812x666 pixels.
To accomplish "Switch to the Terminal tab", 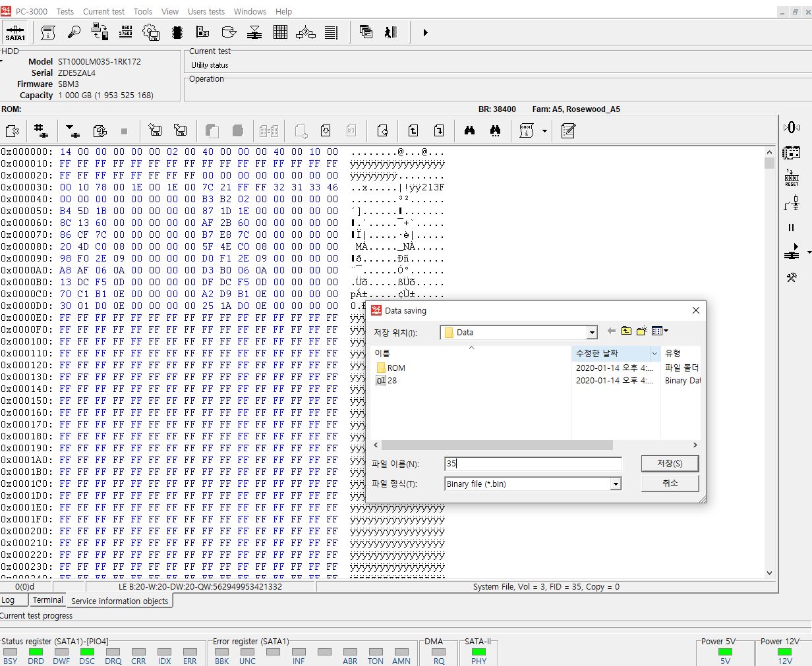I will click(x=47, y=600).
